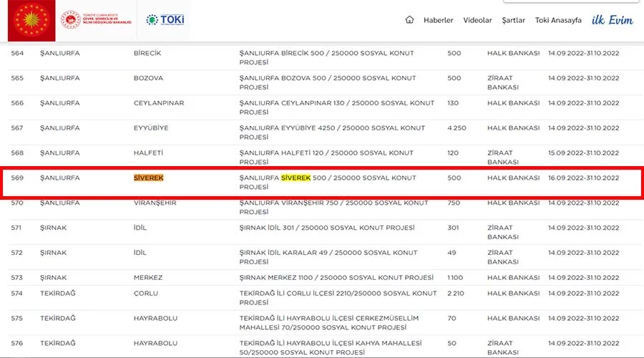
Task: Click TEKİRDAĞ province cell in row 574
Action: point(58,294)
